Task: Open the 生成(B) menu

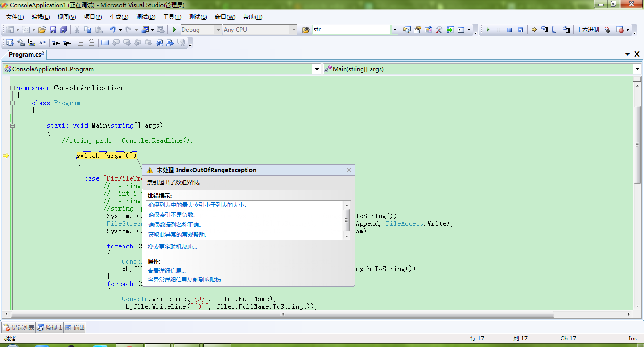Action: [x=119, y=17]
